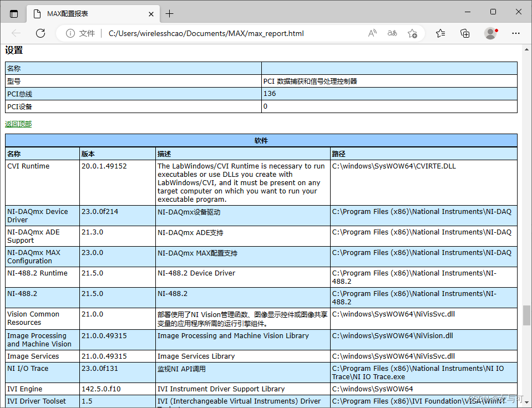This screenshot has width=532, height=408.
Task: Open the Translate page tool
Action: point(392,33)
